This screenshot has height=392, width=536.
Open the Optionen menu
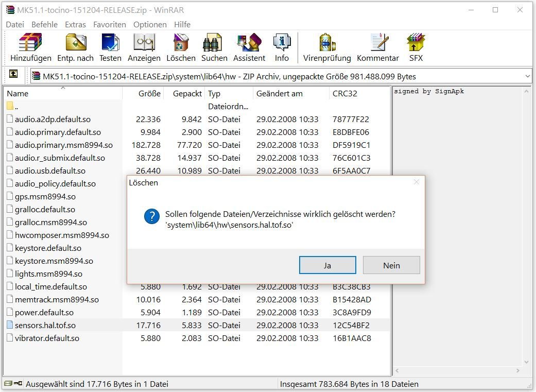tap(150, 25)
